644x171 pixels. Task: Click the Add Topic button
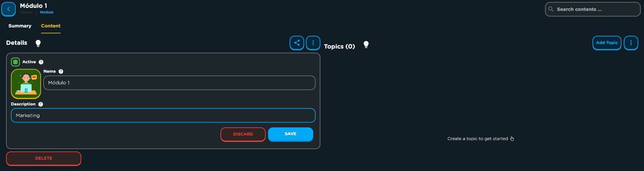click(x=607, y=43)
